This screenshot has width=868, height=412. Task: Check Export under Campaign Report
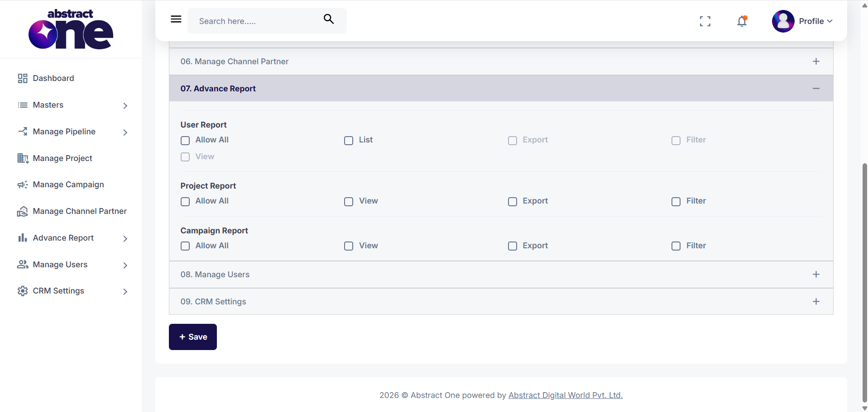(513, 246)
